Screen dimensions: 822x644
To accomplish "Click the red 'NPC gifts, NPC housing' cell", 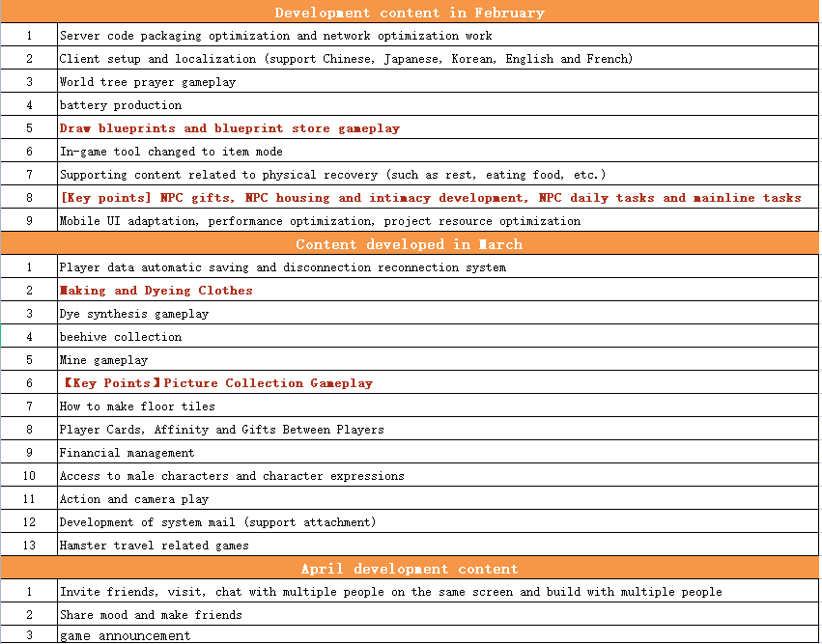I will pyautogui.click(x=430, y=198).
